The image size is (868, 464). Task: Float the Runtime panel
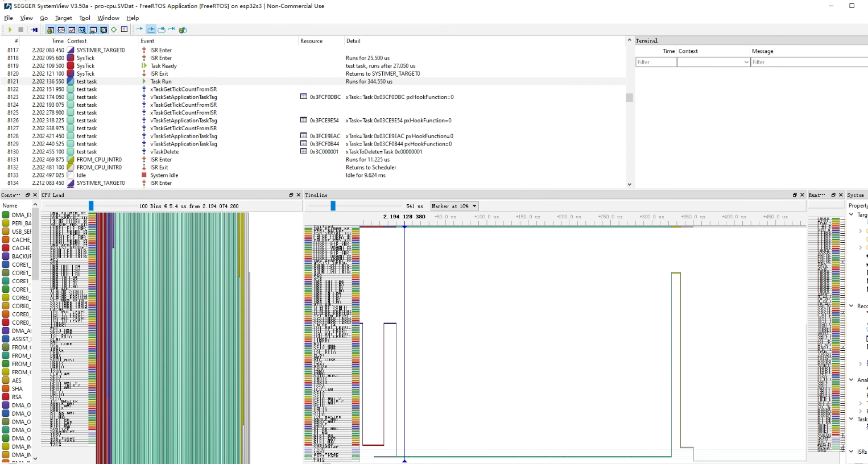pos(833,195)
